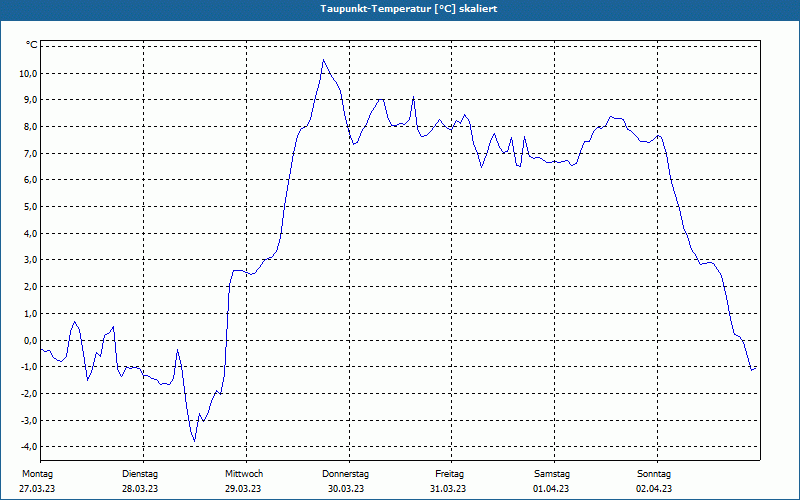Viewport: 800px width, 500px height.
Task: Click the curve's lowest dip near -4,0
Action: 194,440
